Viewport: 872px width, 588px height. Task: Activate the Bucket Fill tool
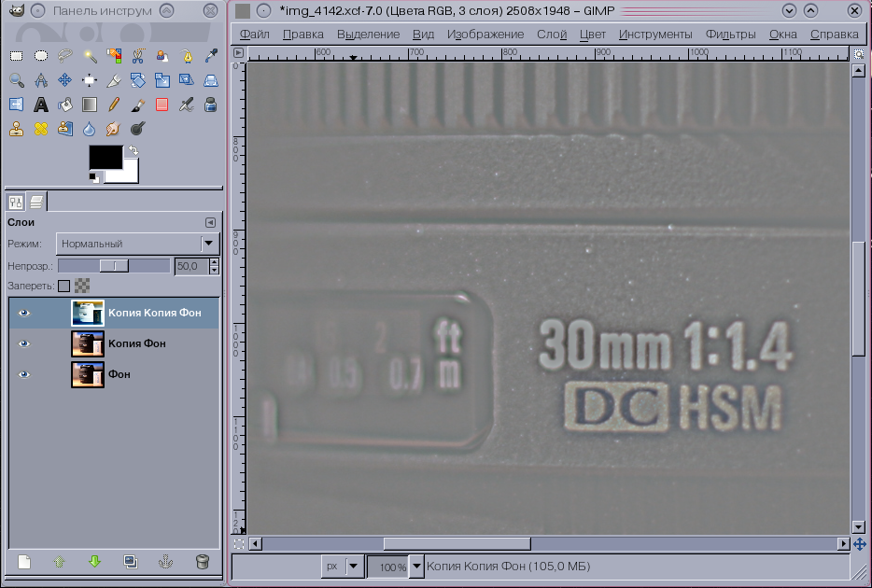(x=65, y=105)
